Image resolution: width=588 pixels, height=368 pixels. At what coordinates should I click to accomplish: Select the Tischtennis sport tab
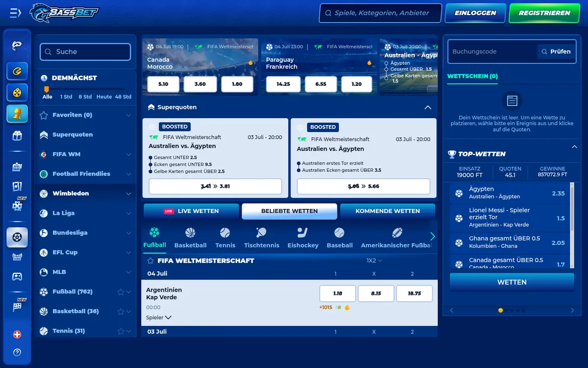(x=262, y=238)
